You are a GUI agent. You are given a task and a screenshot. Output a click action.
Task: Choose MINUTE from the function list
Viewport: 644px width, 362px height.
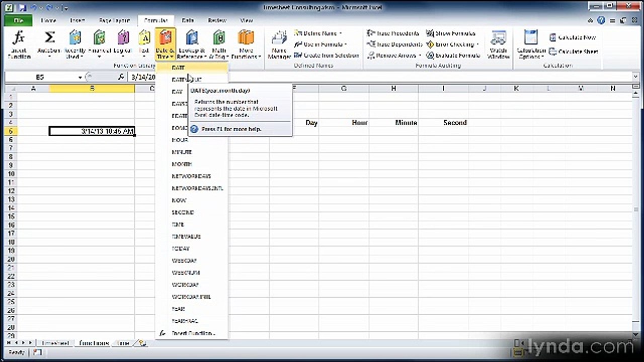coord(192,152)
